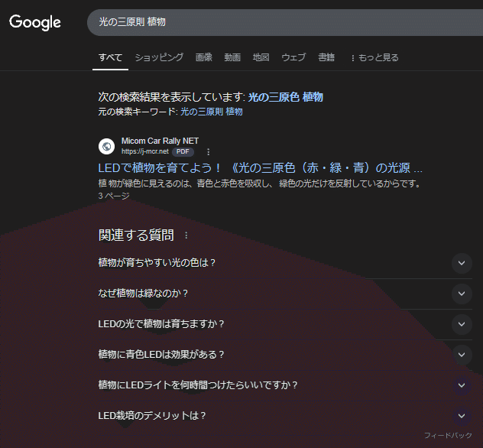Click corrected query link 光の三原色 植物
Image resolution: width=483 pixels, height=448 pixels.
tap(286, 97)
